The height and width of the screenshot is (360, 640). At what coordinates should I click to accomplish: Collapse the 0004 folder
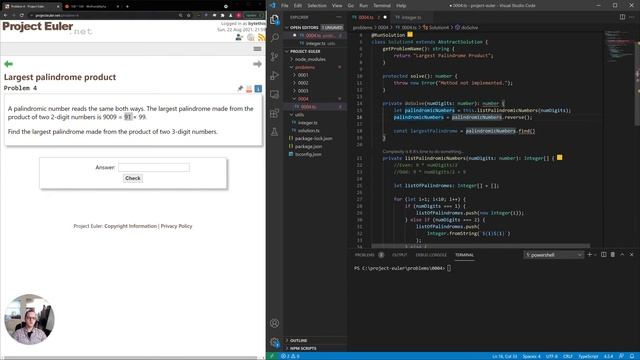pos(303,99)
